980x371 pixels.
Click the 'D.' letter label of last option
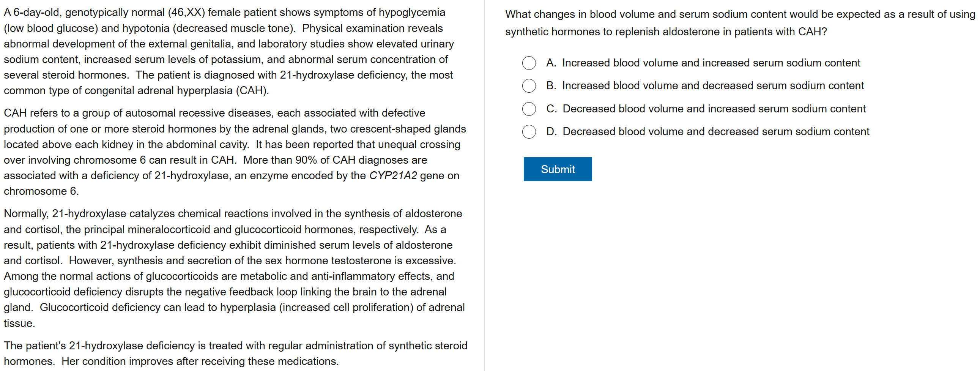point(551,132)
